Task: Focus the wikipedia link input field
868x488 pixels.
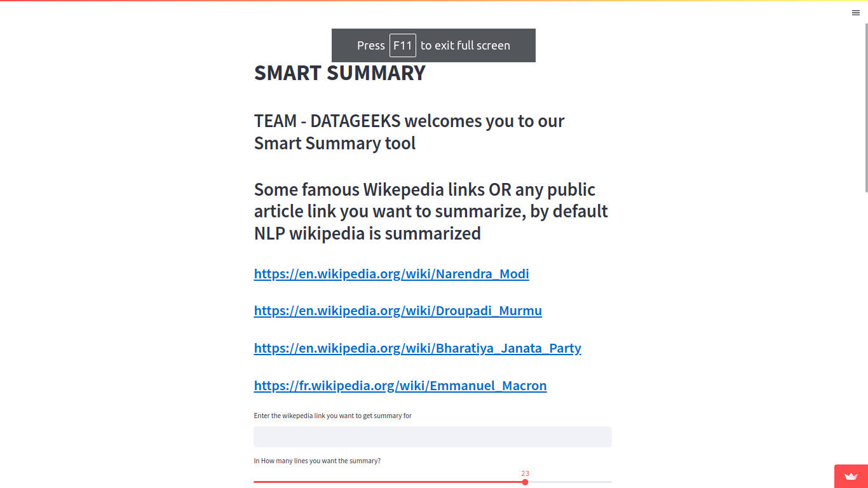Action: click(433, 437)
